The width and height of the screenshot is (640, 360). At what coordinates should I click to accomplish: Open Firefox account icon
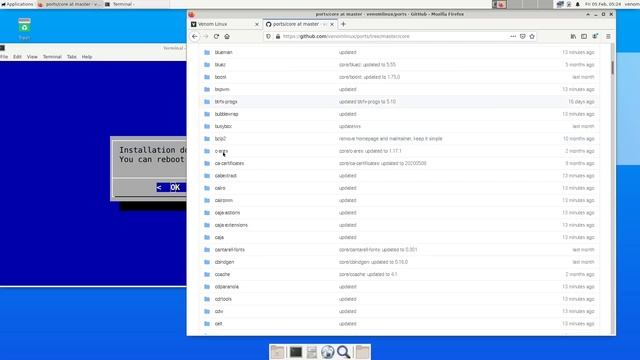point(595,36)
